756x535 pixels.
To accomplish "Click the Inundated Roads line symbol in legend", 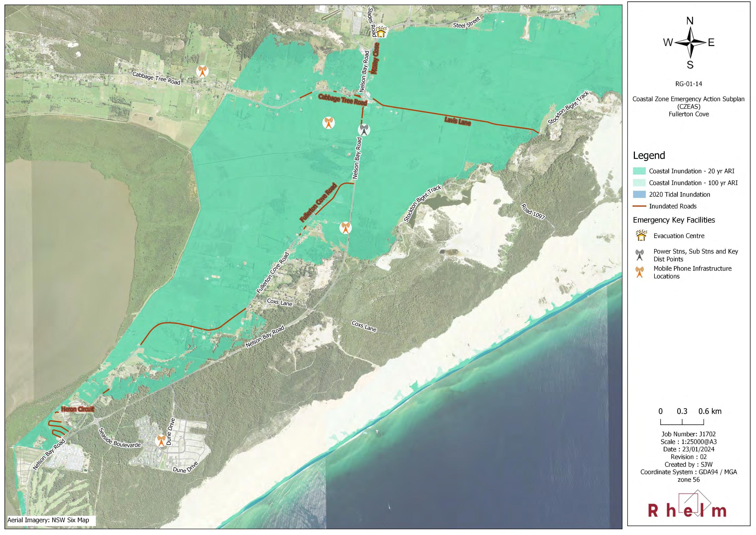I will coord(639,206).
